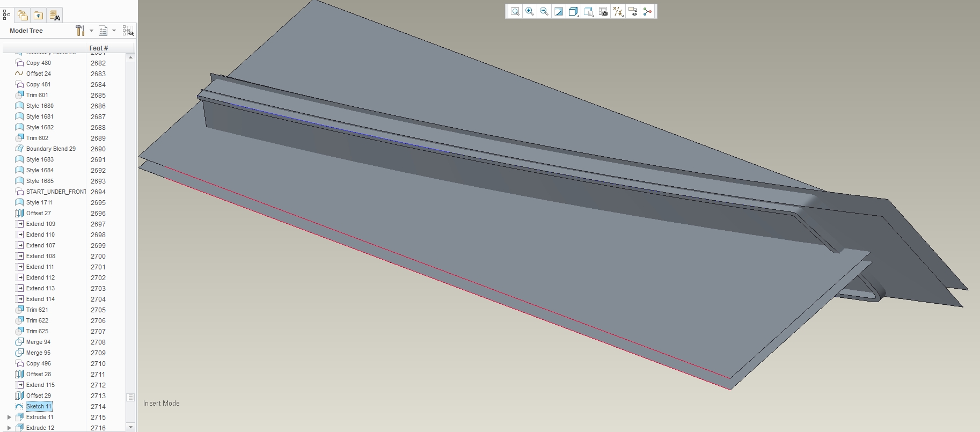This screenshot has width=980, height=432.
Task: Select the Offset 27 feature
Action: [39, 213]
